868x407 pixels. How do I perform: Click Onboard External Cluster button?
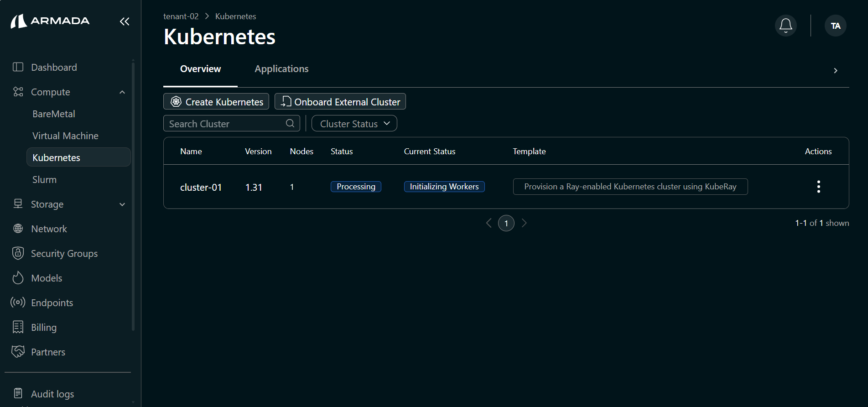[x=340, y=101]
